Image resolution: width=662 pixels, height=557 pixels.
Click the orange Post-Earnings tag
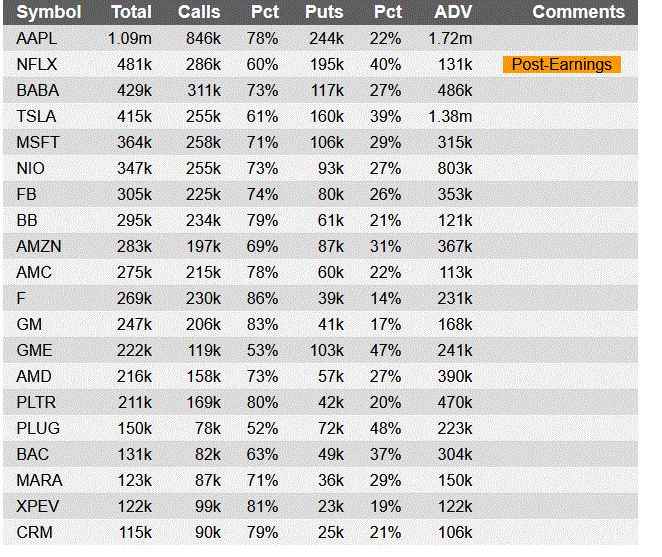pyautogui.click(x=561, y=64)
